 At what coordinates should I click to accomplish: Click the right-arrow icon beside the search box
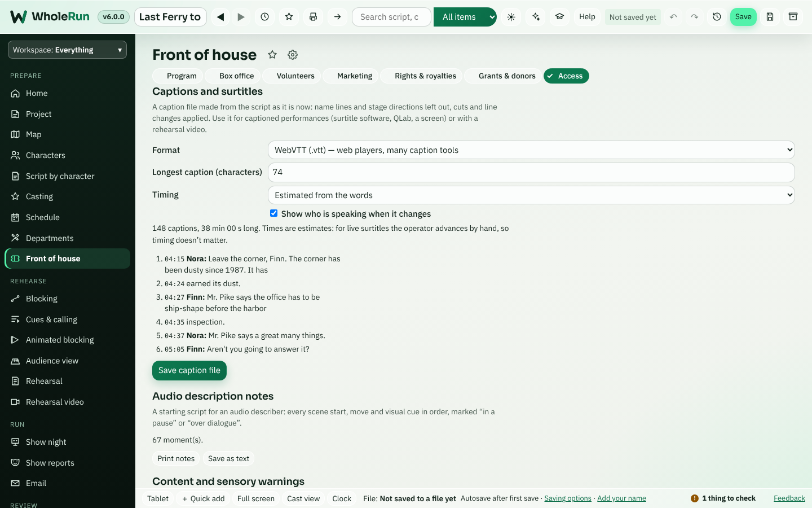point(338,17)
